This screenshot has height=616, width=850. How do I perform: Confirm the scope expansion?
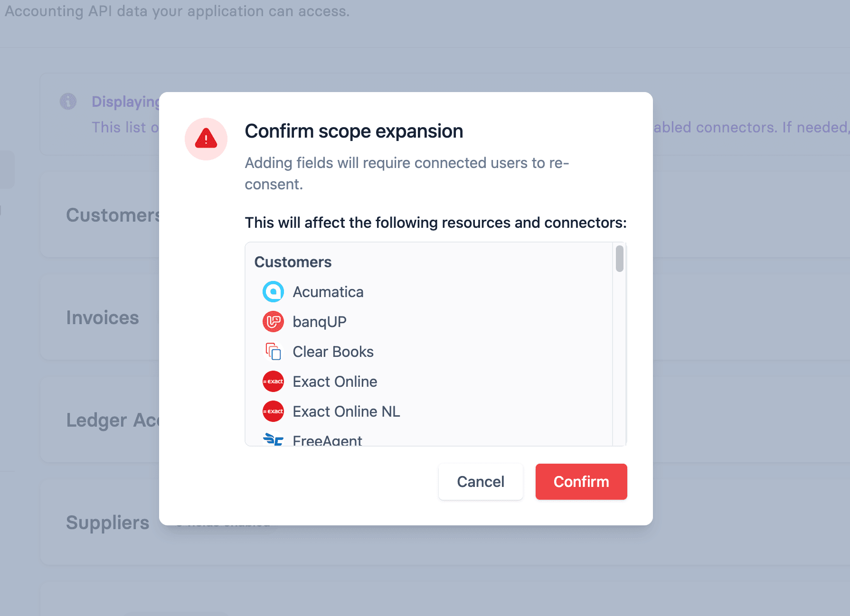click(x=581, y=481)
